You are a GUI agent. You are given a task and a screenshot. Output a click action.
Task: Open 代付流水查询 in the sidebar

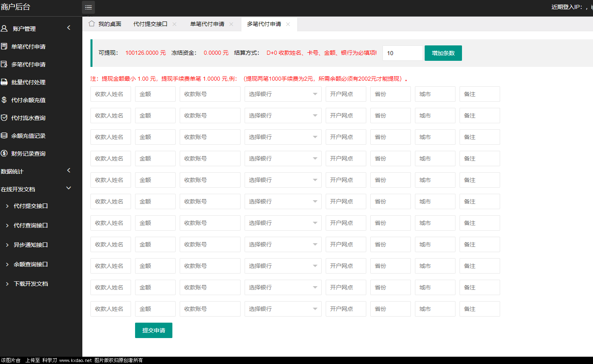(28, 118)
